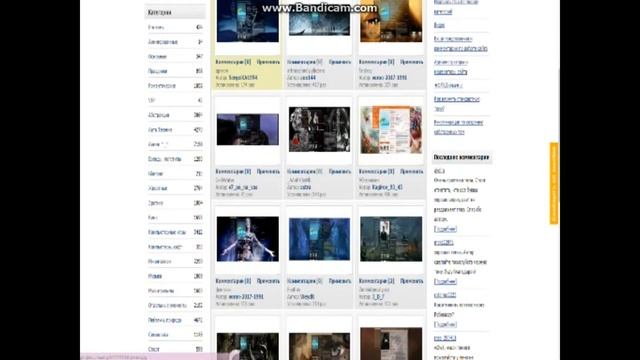Open the black-and-white collage theme thumbnail

pos(319,129)
